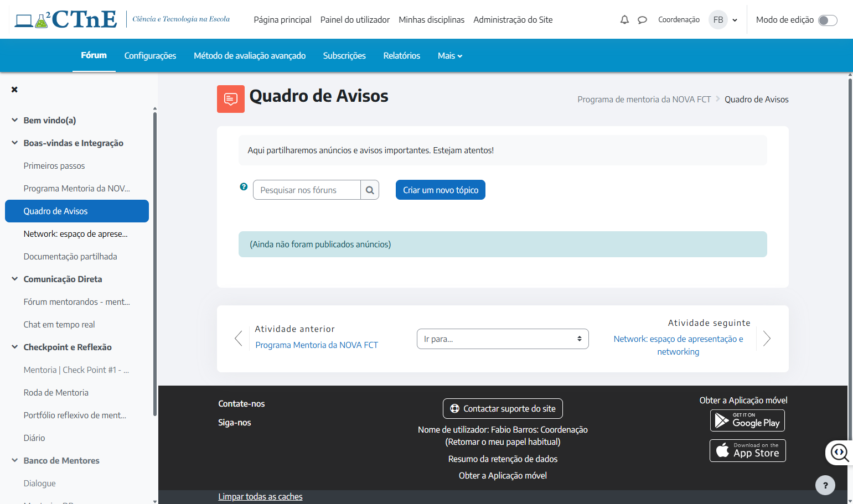Click the App Store download badge

747,450
